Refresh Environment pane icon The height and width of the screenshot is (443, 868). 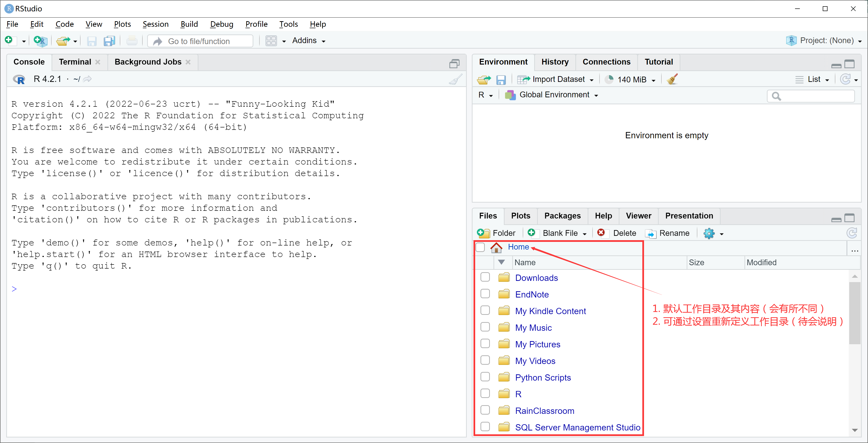pyautogui.click(x=845, y=79)
